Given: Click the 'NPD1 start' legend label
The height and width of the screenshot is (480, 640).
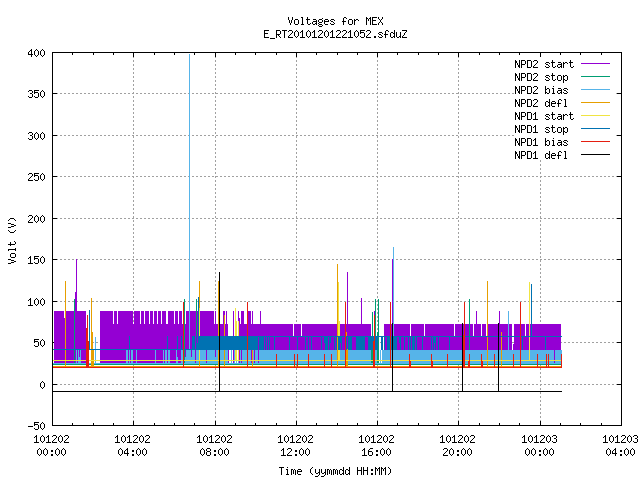Looking at the screenshot, I should pos(544,116).
